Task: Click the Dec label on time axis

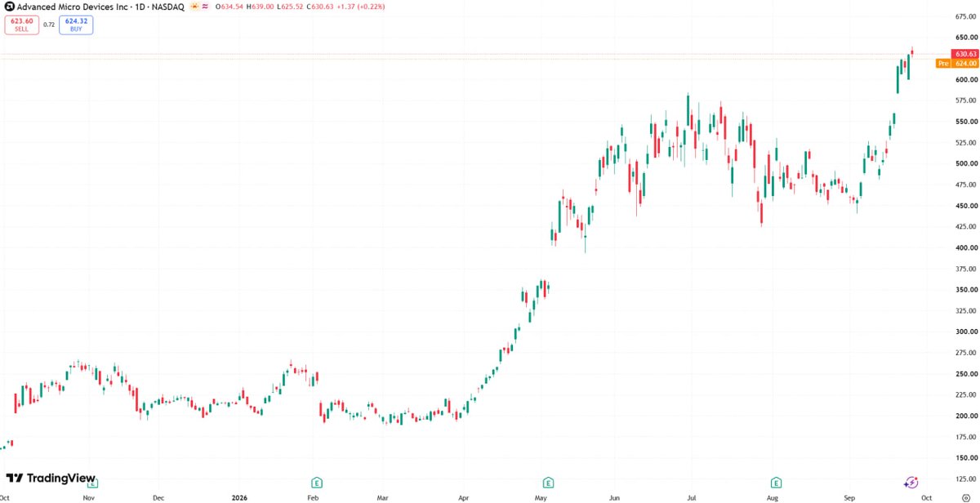Action: tap(158, 497)
